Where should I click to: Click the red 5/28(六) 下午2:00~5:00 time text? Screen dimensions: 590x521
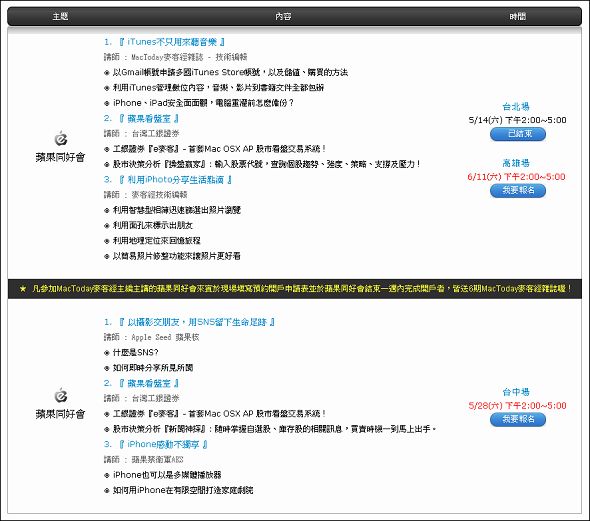[517, 406]
